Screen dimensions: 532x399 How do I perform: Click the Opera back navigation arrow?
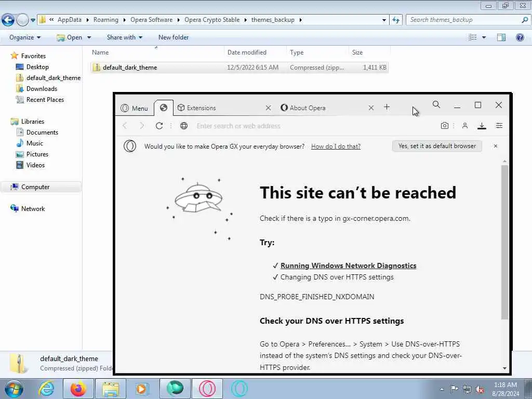125,126
